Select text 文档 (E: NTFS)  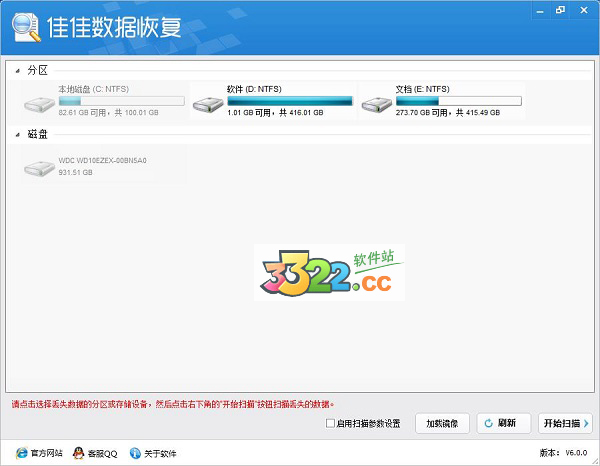pyautogui.click(x=422, y=89)
